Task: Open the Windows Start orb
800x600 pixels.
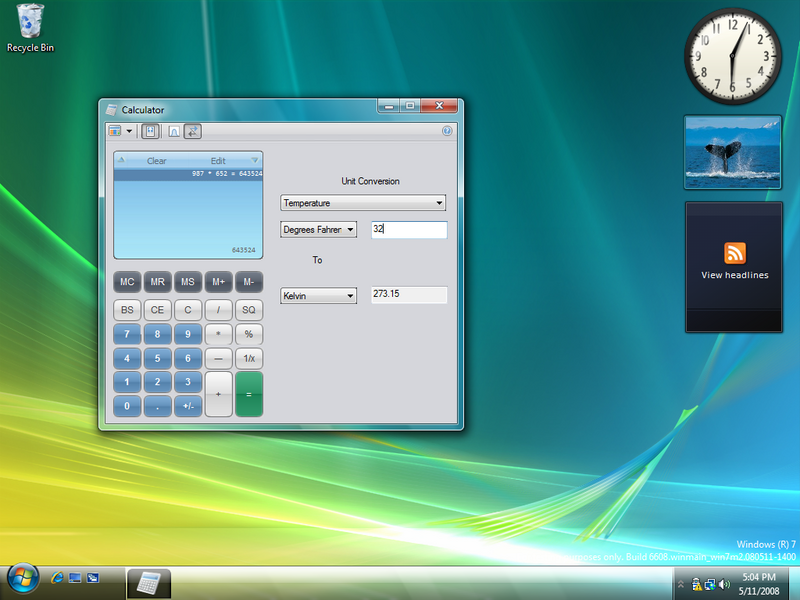Action: tap(22, 578)
